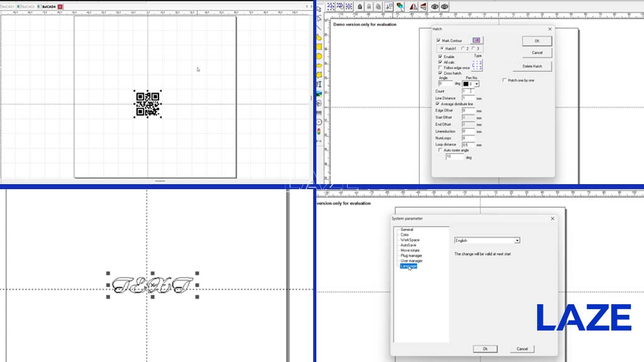Click Ok in System parameter dialog
The height and width of the screenshot is (362, 644).
click(x=485, y=349)
